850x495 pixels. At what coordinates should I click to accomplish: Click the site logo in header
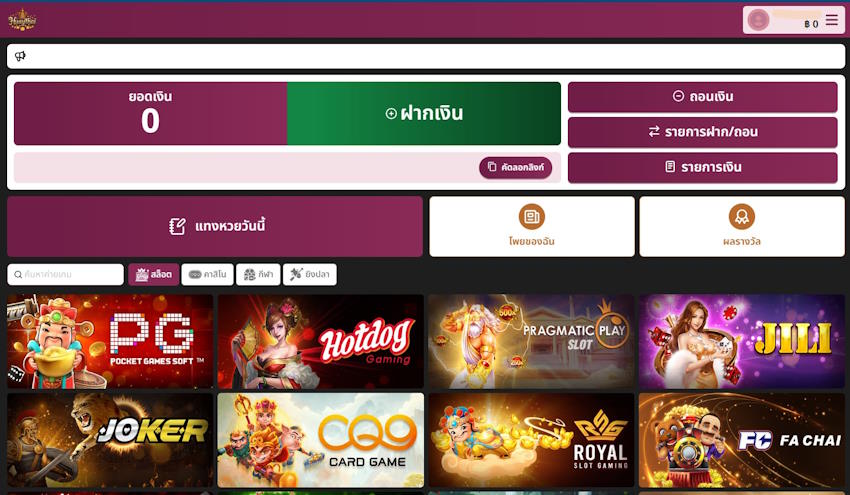point(22,20)
